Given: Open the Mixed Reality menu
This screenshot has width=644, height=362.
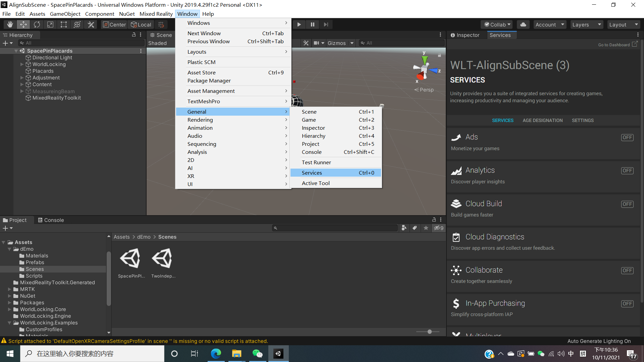Looking at the screenshot, I should (156, 14).
